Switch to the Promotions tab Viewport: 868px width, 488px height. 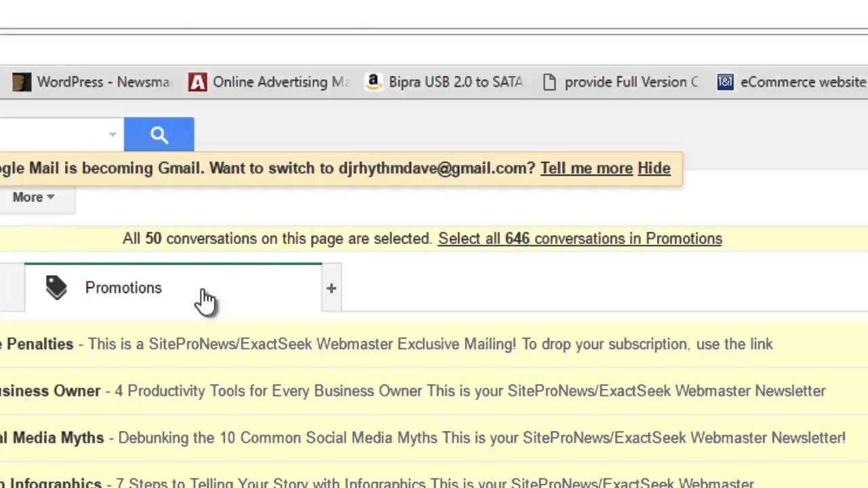click(x=173, y=288)
